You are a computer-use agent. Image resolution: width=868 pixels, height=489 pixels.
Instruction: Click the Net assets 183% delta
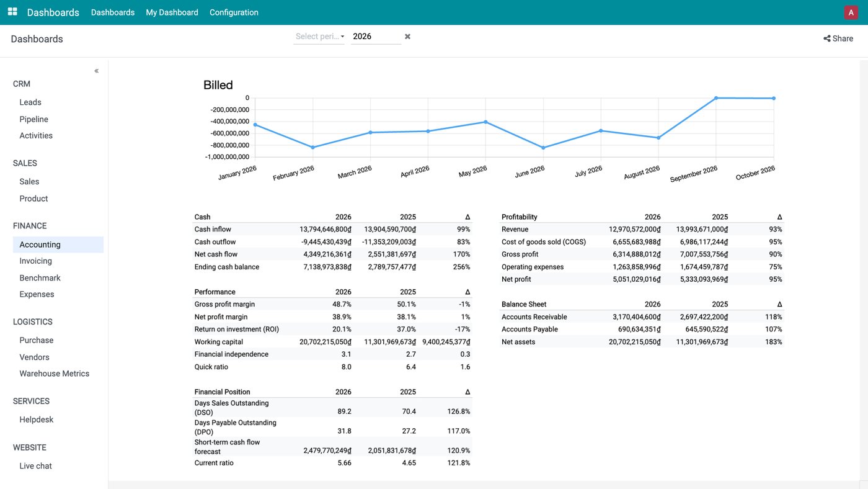coord(774,342)
